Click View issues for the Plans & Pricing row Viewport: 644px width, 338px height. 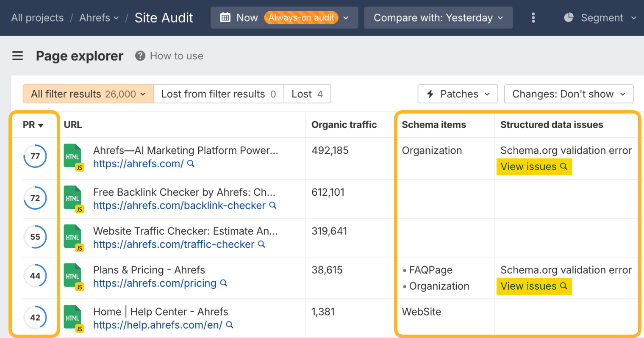[534, 286]
